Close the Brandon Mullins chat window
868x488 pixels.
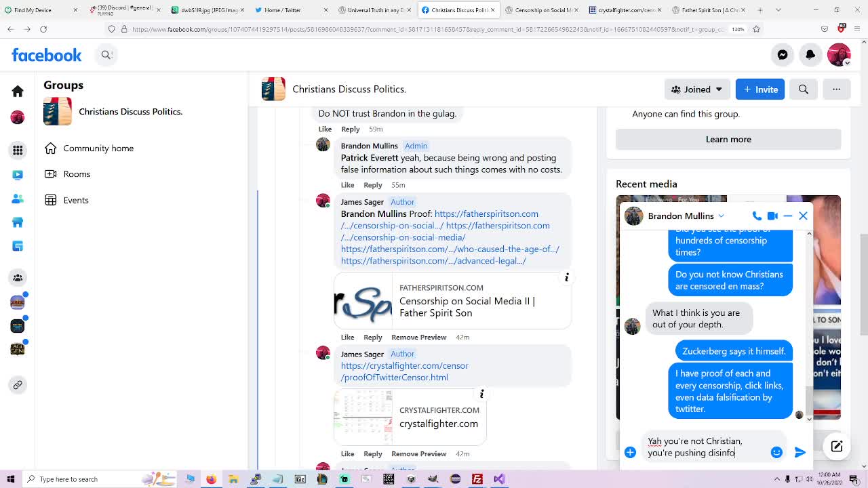pyautogui.click(x=803, y=216)
